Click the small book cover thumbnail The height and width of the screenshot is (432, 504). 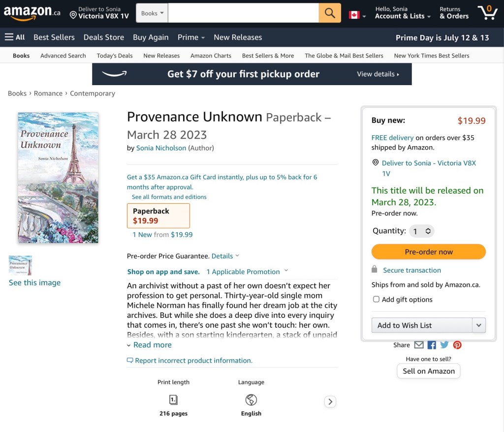20,265
